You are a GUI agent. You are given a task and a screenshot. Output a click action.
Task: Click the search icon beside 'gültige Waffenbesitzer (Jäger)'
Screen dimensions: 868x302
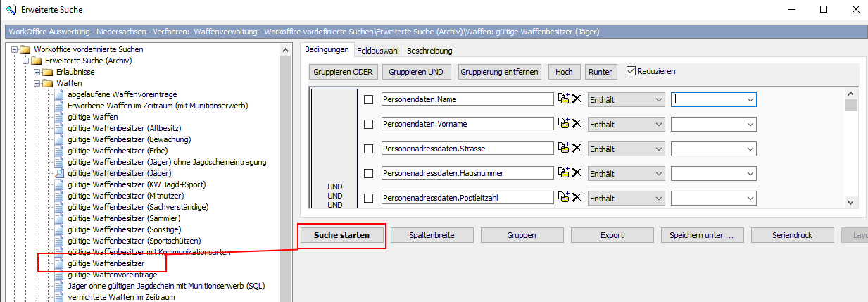coord(61,173)
